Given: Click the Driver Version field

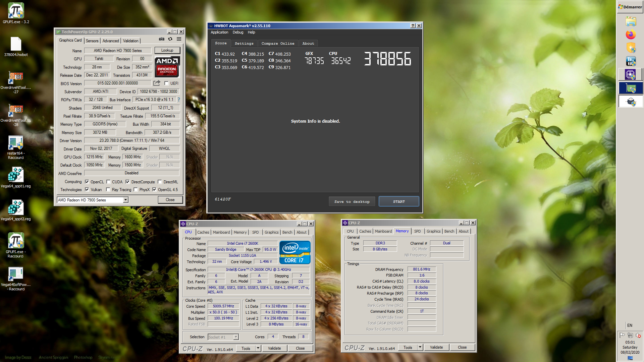Looking at the screenshot, I should [132, 140].
